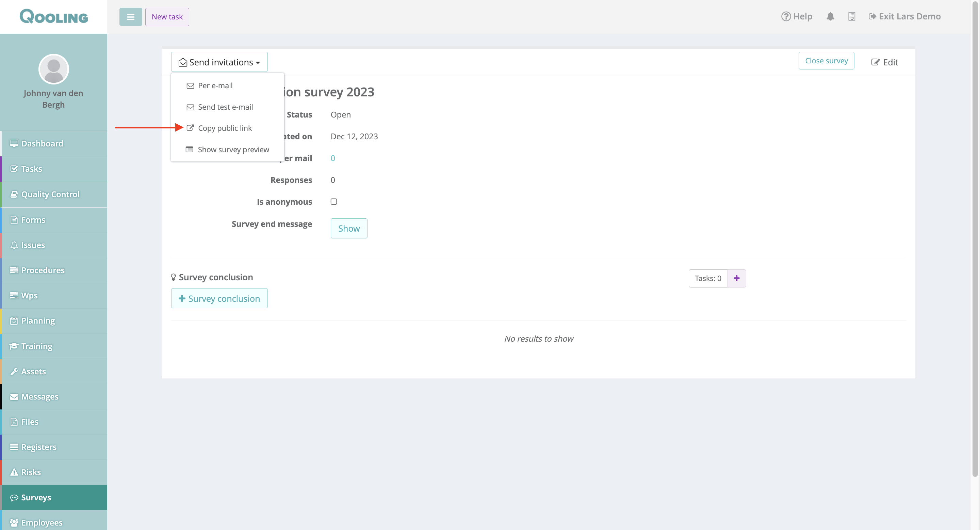Toggle the Is anonymous checkbox
This screenshot has width=980, height=530.
[333, 202]
